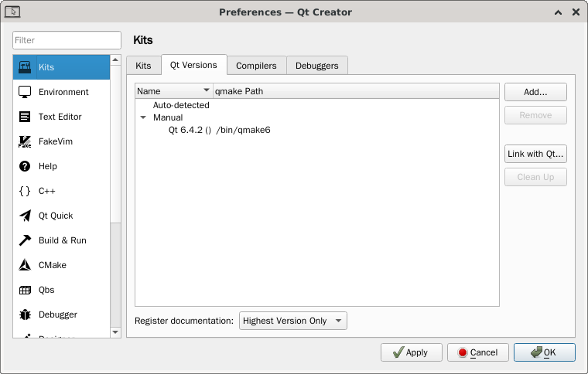Image resolution: width=588 pixels, height=374 pixels.
Task: Select the CMake label in sidebar
Action: coord(53,265)
